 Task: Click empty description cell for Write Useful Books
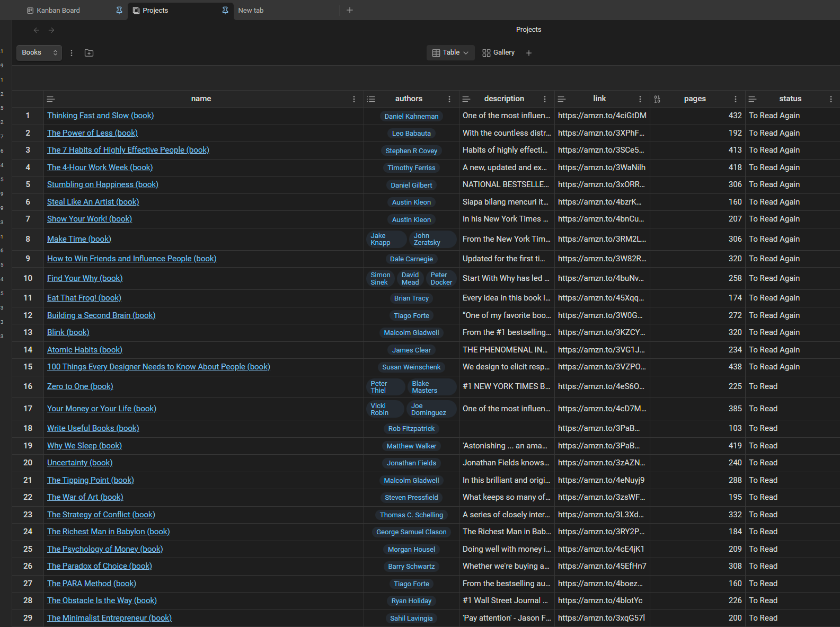pyautogui.click(x=507, y=428)
